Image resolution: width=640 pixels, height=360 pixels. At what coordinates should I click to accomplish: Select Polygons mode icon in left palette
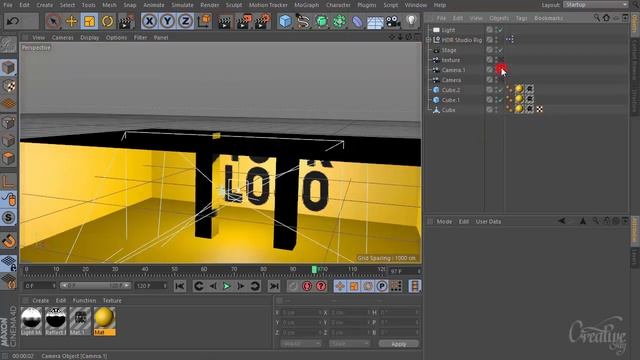point(8,158)
